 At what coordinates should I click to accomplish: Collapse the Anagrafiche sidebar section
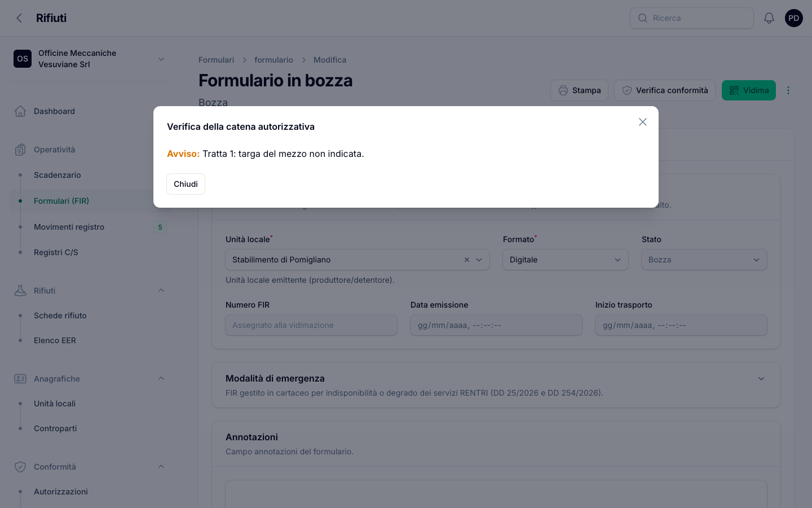coord(161,379)
